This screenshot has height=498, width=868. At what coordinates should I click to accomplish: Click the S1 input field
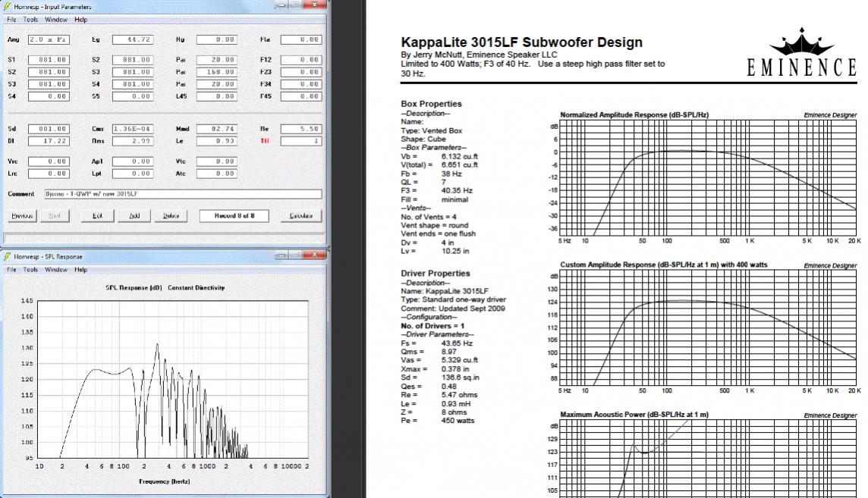pyautogui.click(x=49, y=60)
